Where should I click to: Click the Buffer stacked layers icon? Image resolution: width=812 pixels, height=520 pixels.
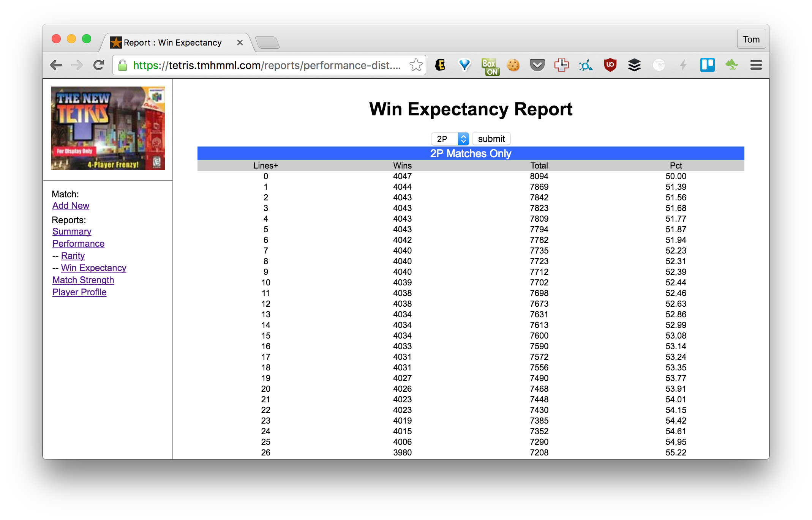634,65
